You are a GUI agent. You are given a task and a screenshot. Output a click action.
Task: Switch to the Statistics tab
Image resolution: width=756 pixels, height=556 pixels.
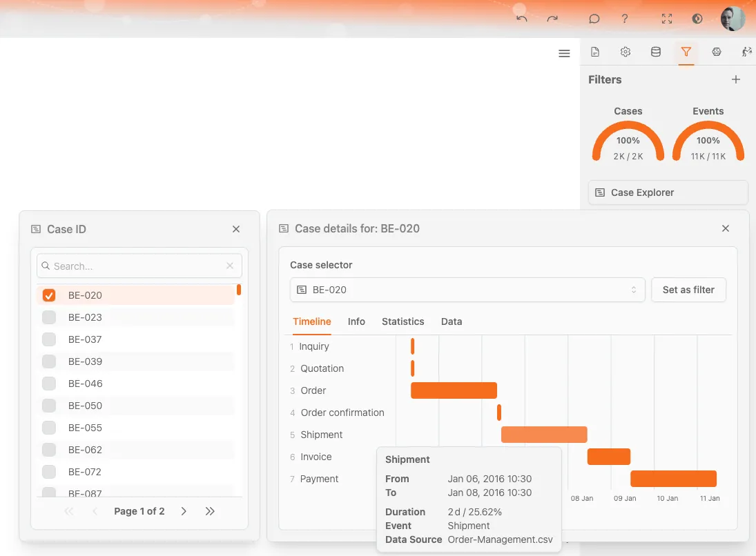[x=403, y=321]
